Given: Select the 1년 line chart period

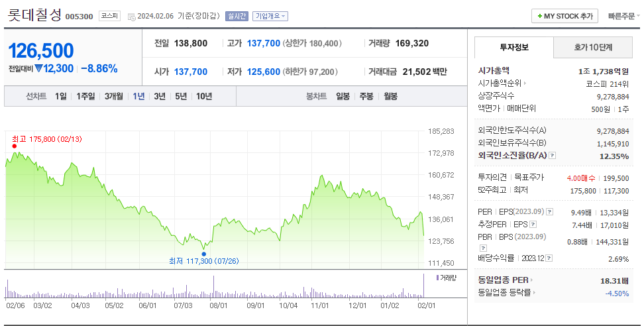Looking at the screenshot, I should pos(139,96).
